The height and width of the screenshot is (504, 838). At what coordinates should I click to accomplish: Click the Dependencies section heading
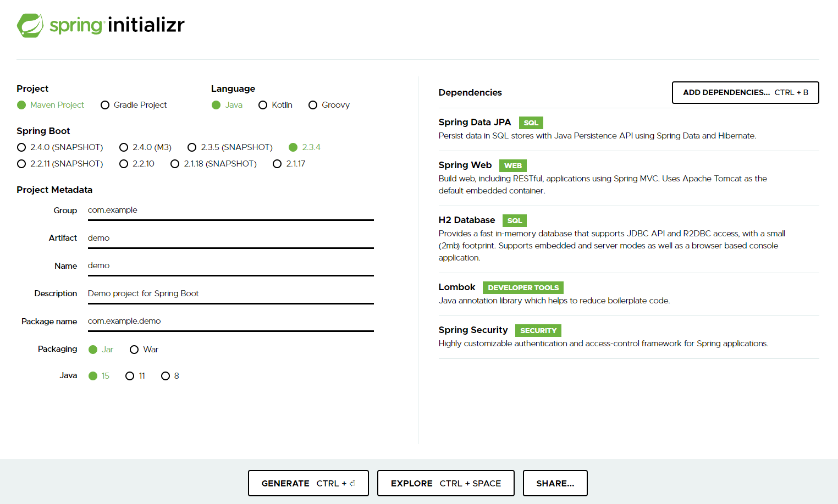[x=470, y=92]
